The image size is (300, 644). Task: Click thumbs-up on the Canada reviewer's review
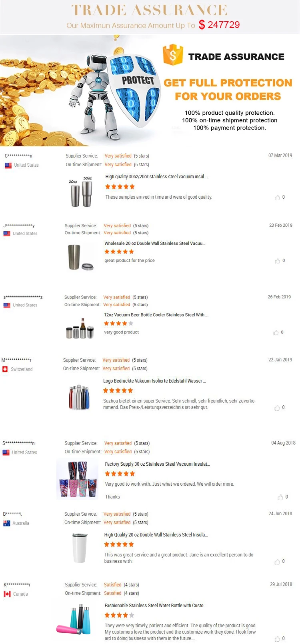pos(277,639)
